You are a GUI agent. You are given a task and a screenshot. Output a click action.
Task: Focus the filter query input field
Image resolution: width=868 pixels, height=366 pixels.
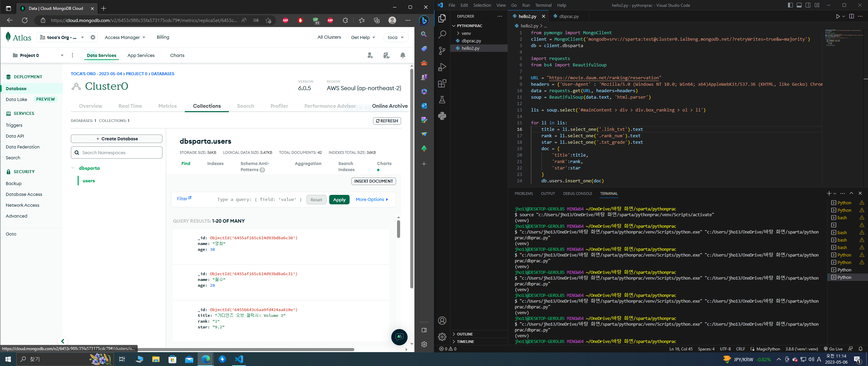(260, 200)
